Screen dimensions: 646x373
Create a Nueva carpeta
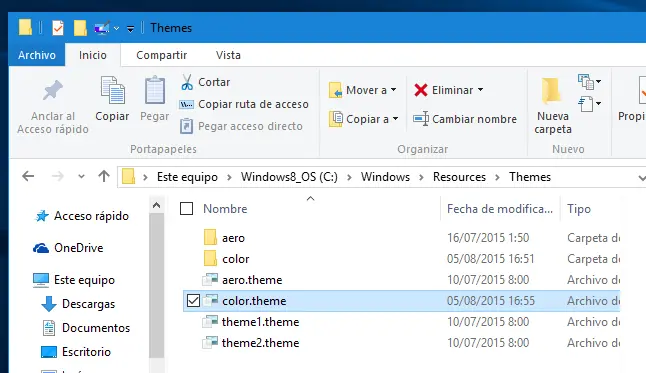click(x=552, y=106)
